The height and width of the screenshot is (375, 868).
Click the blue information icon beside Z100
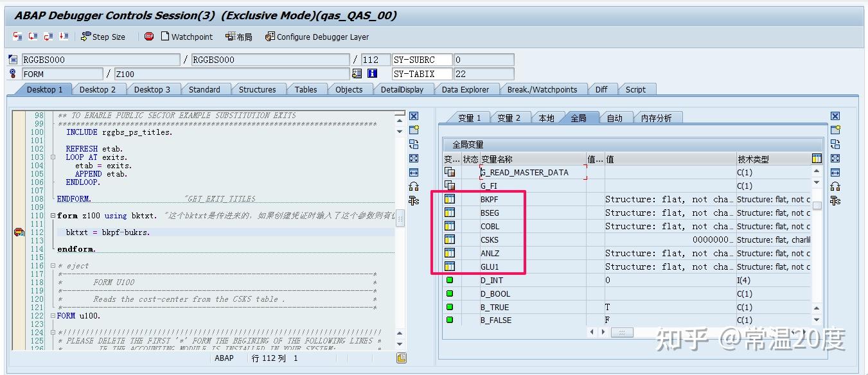tap(372, 74)
